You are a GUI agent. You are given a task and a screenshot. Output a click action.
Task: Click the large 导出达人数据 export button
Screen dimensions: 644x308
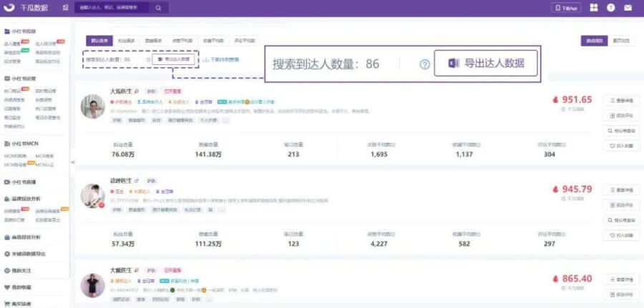coord(487,64)
